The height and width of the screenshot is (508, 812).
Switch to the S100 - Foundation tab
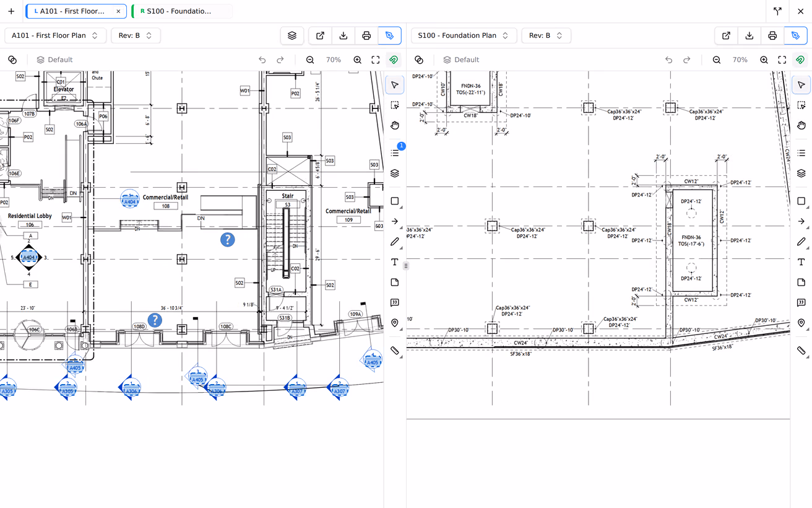181,11
